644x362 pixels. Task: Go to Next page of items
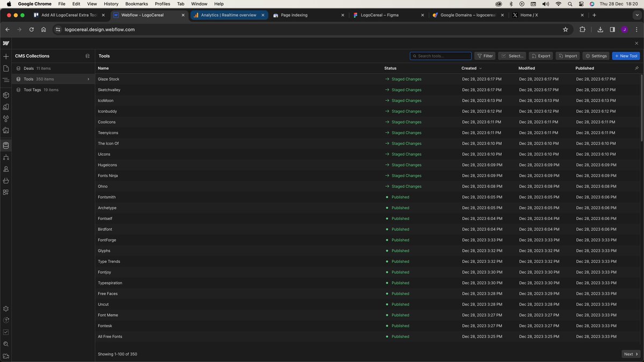coord(631,354)
